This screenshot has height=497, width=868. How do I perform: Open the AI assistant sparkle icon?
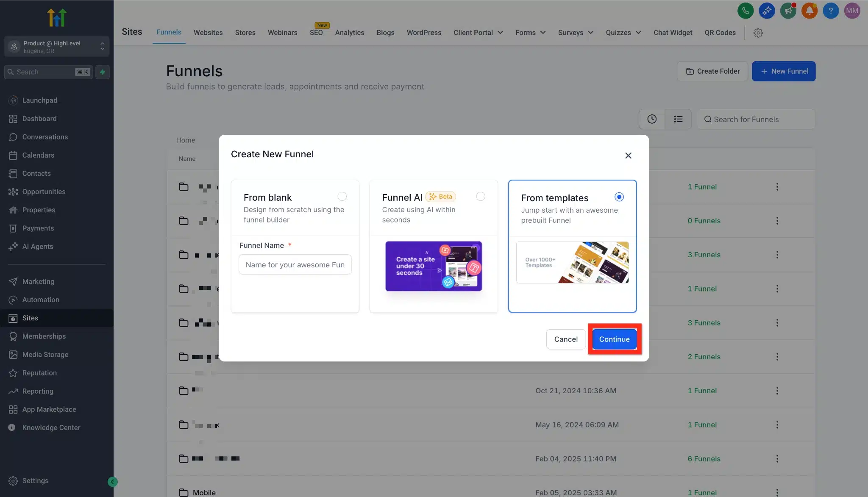pos(767,11)
